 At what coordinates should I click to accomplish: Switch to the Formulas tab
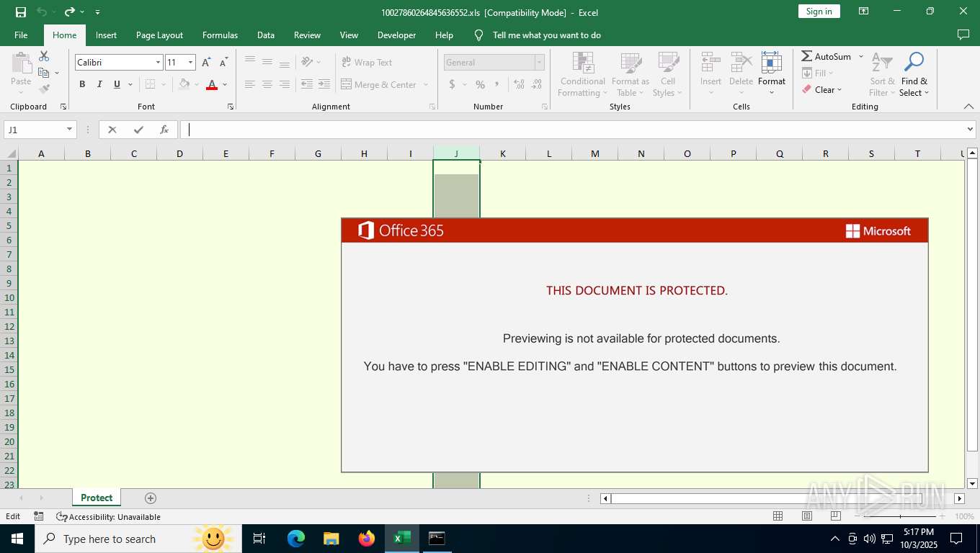tap(220, 35)
